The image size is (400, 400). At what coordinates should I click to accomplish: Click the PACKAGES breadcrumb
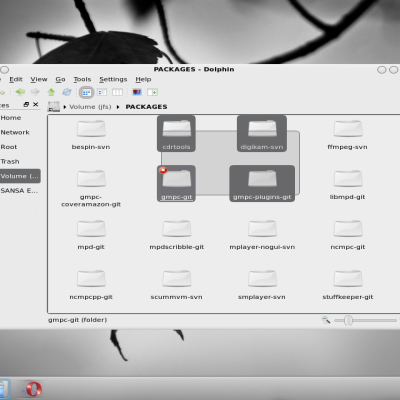click(x=146, y=107)
